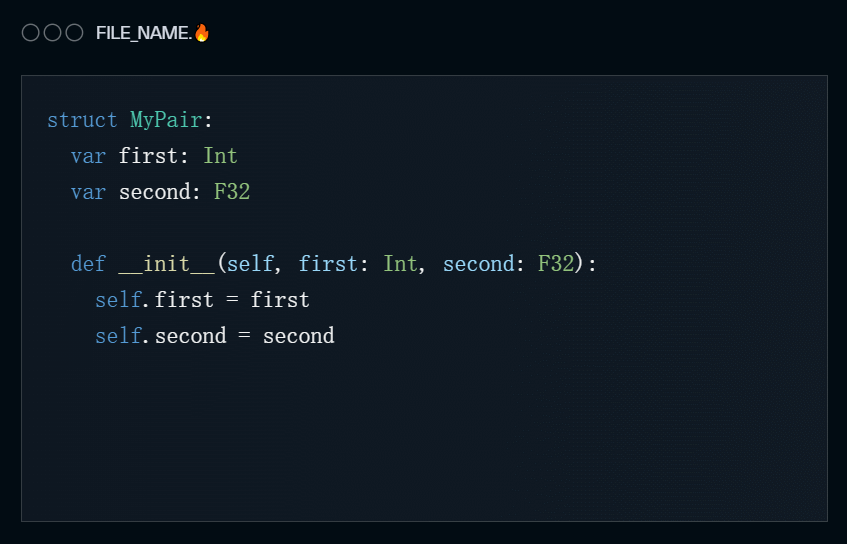Click the fire emoji after FILE_NAME

click(202, 33)
